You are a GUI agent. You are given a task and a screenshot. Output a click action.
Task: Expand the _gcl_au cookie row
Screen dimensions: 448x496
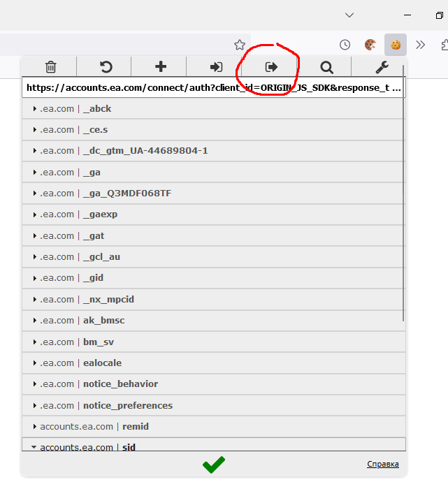pos(214,257)
